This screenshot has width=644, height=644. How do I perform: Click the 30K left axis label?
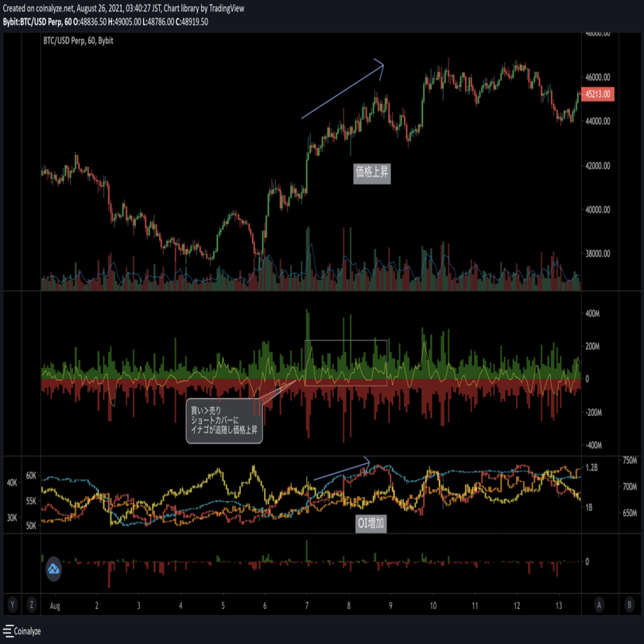pyautogui.click(x=12, y=518)
